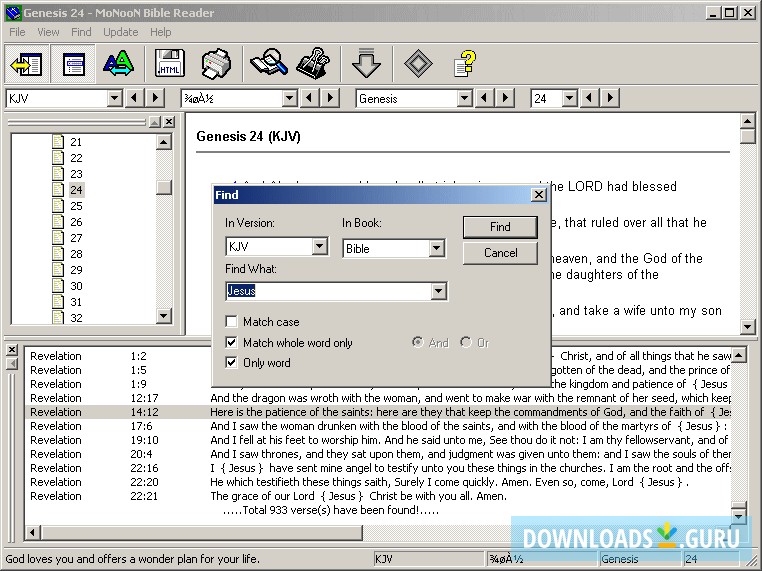Open search with the magnifier book icon
The image size is (762, 571).
(269, 63)
